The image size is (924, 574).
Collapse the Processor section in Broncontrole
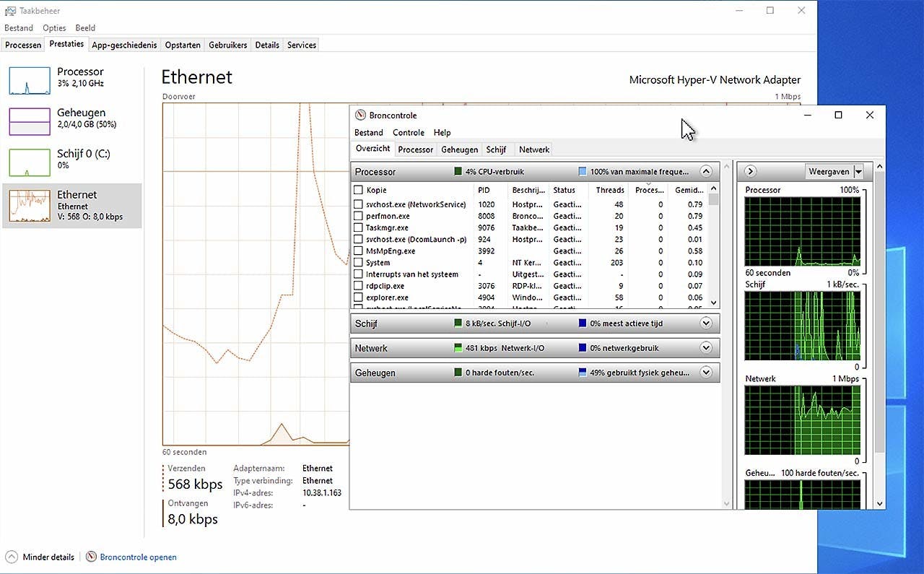(x=705, y=171)
